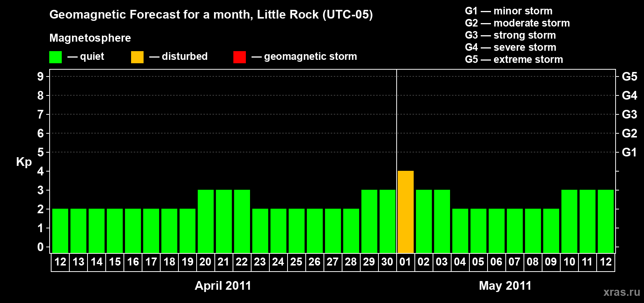
Task: Click the green quiet legend swatch
Action: tap(55, 57)
